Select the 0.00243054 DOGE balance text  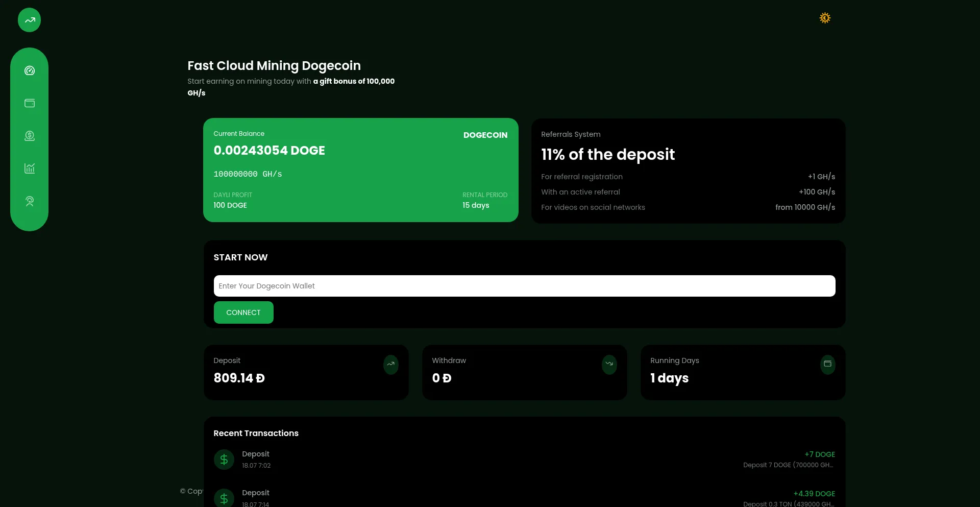(269, 151)
